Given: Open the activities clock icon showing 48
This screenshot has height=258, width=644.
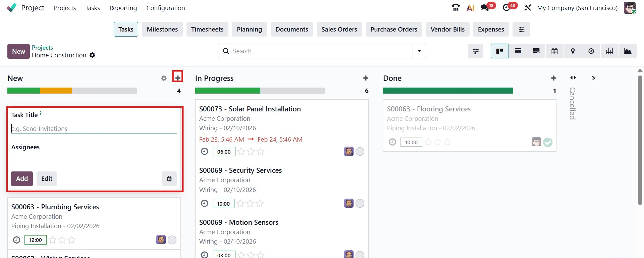Looking at the screenshot, I should point(506,8).
